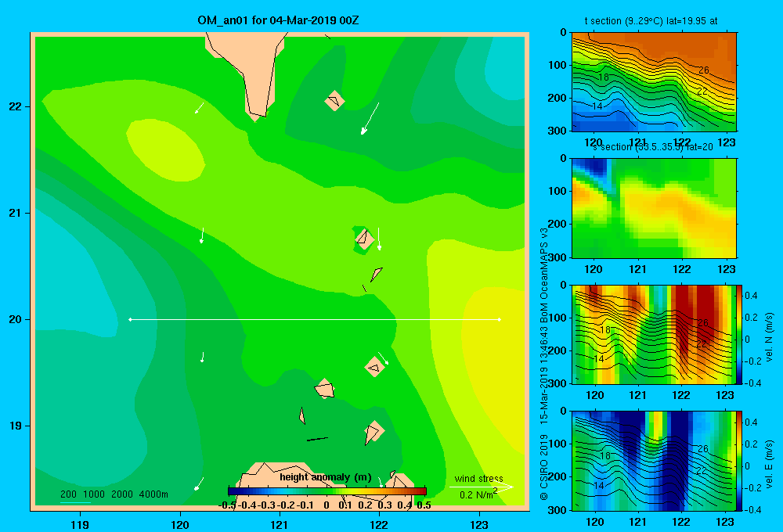This screenshot has height=532, width=783.
Task: Click longitude label 123 on main map axis
Action: pyautogui.click(x=479, y=524)
